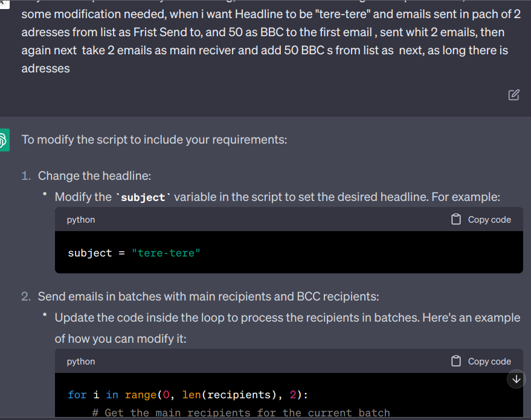Click the ChatGPT logo avatar
Image resolution: width=531 pixels, height=420 pixels.
pyautogui.click(x=3, y=140)
